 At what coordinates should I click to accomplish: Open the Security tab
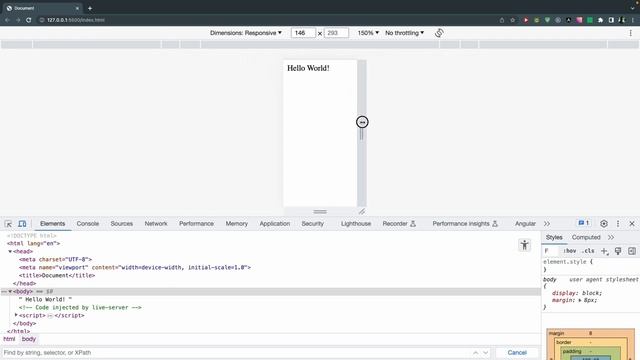[313, 224]
